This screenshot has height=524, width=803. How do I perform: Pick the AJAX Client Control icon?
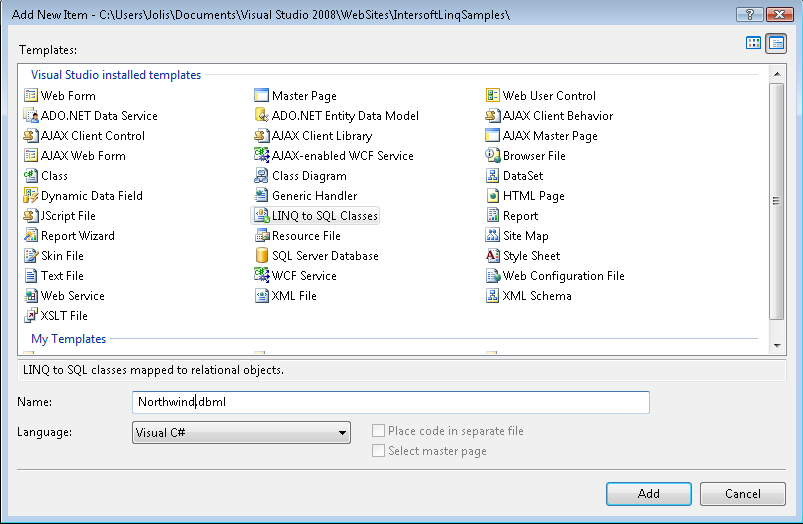point(31,135)
